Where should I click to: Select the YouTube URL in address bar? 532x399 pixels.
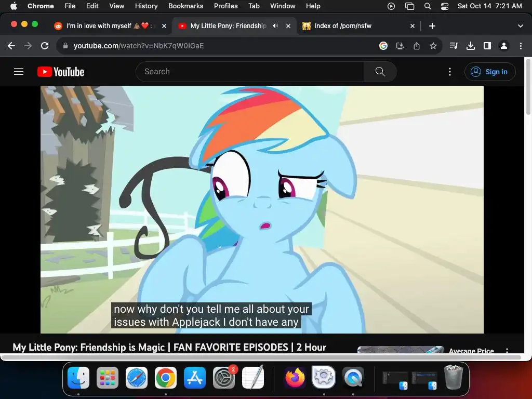point(138,46)
